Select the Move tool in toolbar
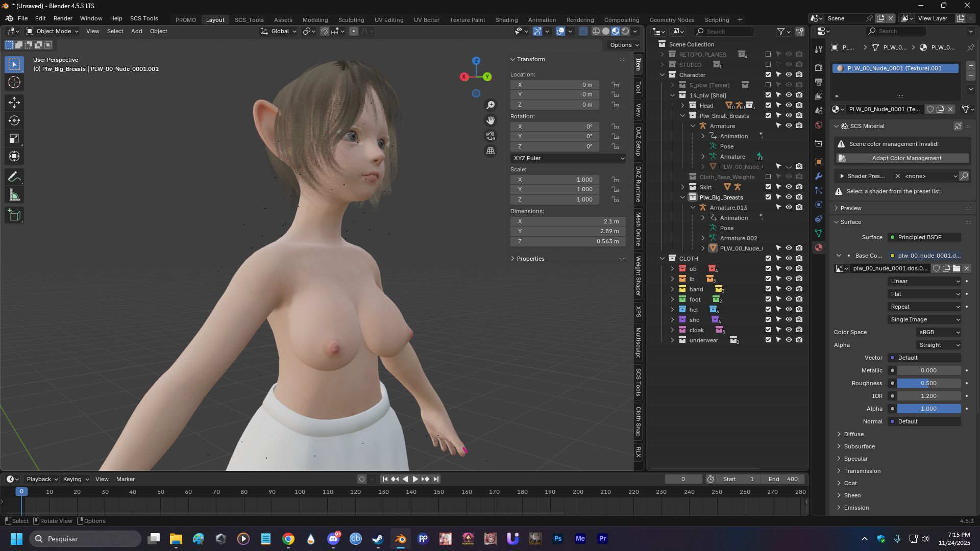Image resolution: width=980 pixels, height=551 pixels. pos(14,102)
